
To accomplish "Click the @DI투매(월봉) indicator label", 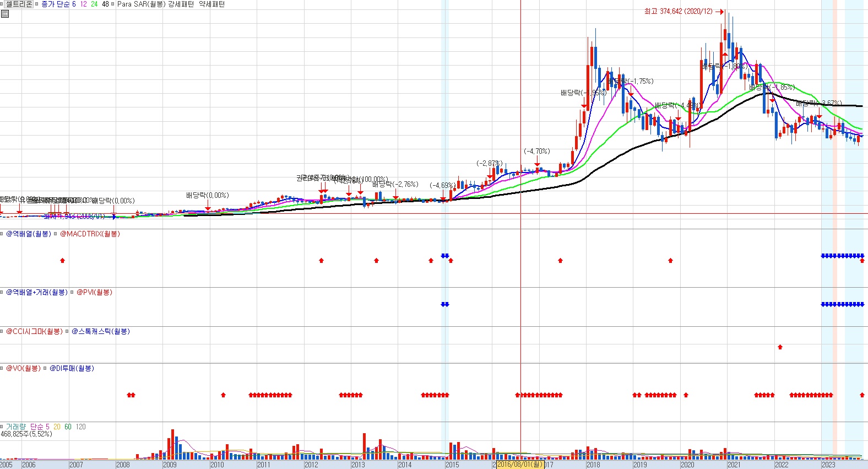I will click(x=72, y=368).
